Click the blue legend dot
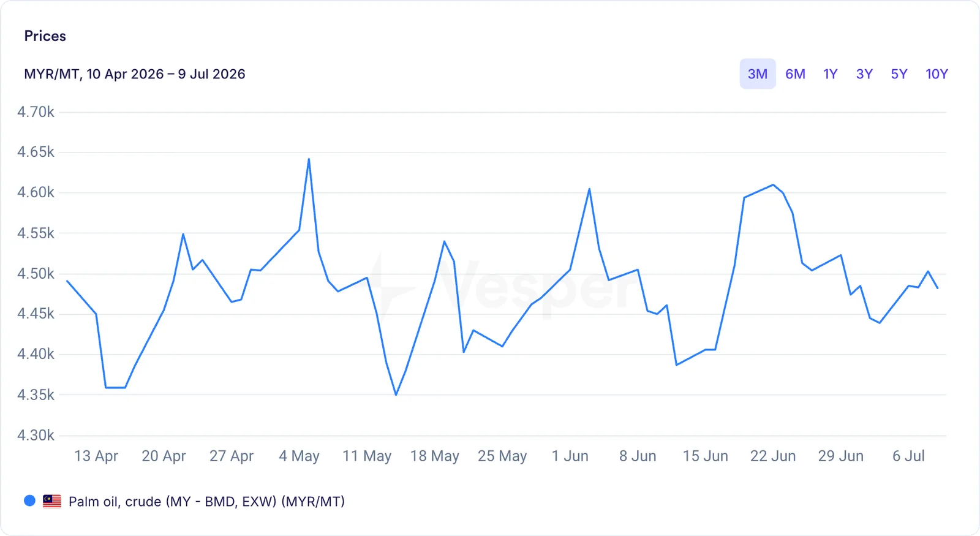This screenshot has height=536, width=980. tap(29, 500)
